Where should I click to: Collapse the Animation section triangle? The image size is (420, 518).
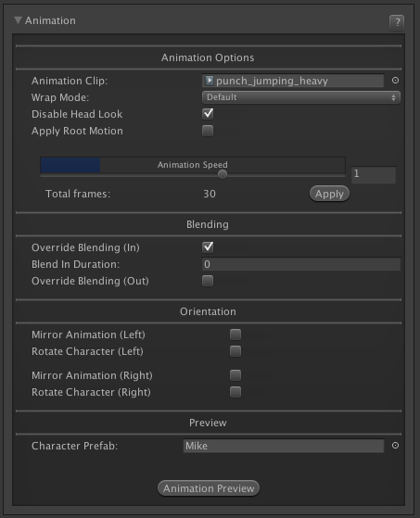click(x=18, y=20)
